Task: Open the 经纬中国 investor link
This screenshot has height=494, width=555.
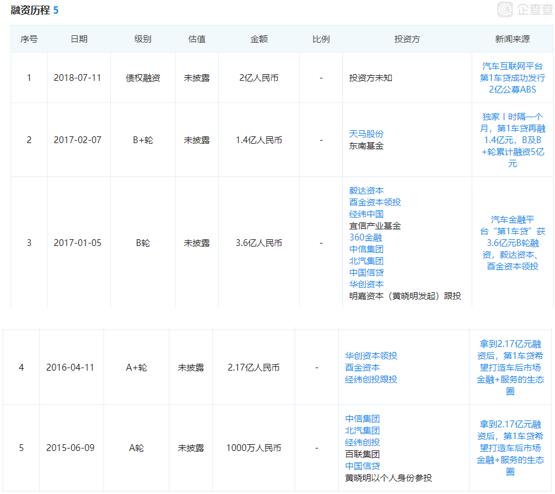Action: 366,214
